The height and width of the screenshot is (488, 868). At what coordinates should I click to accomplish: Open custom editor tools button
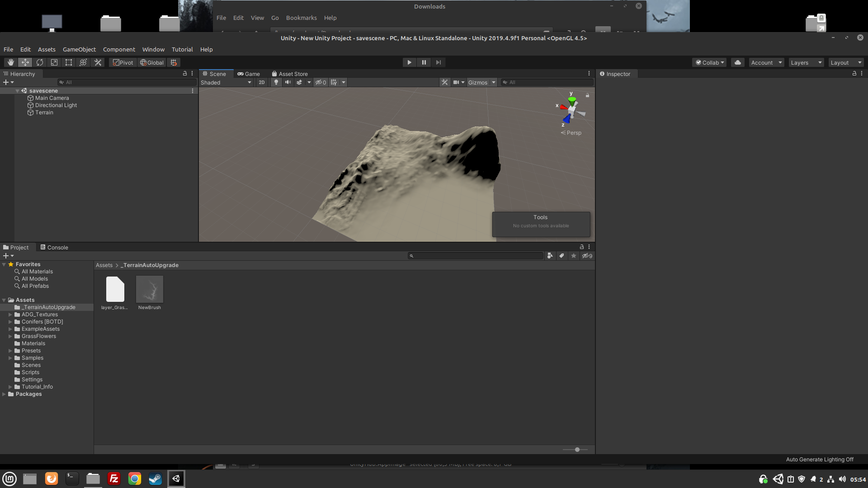click(x=98, y=62)
